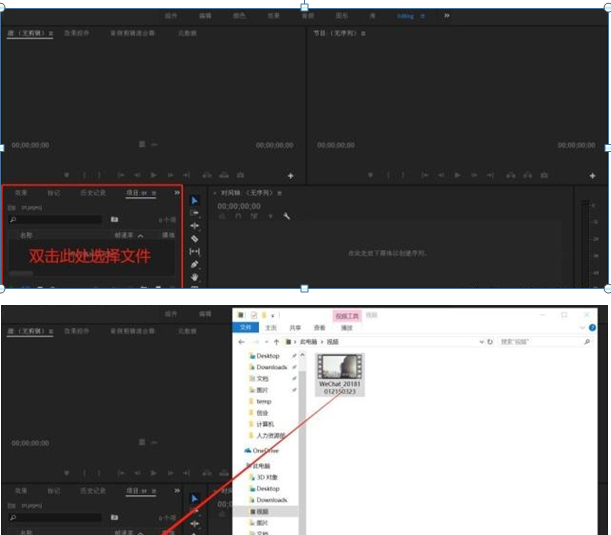
Task: Step back one frame in upper Source monitor
Action: [x=137, y=175]
